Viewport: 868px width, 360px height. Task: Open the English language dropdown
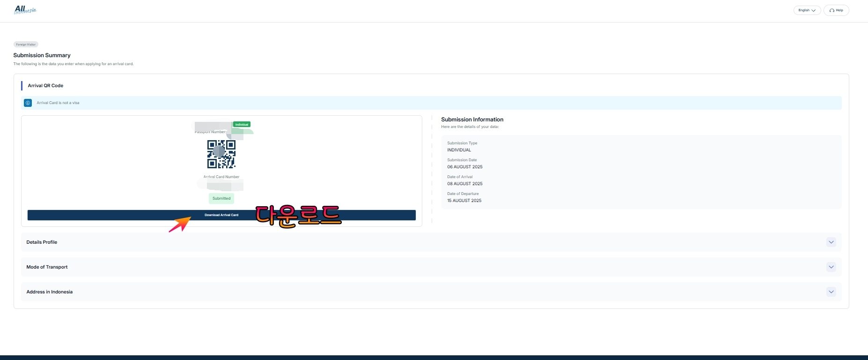point(807,10)
